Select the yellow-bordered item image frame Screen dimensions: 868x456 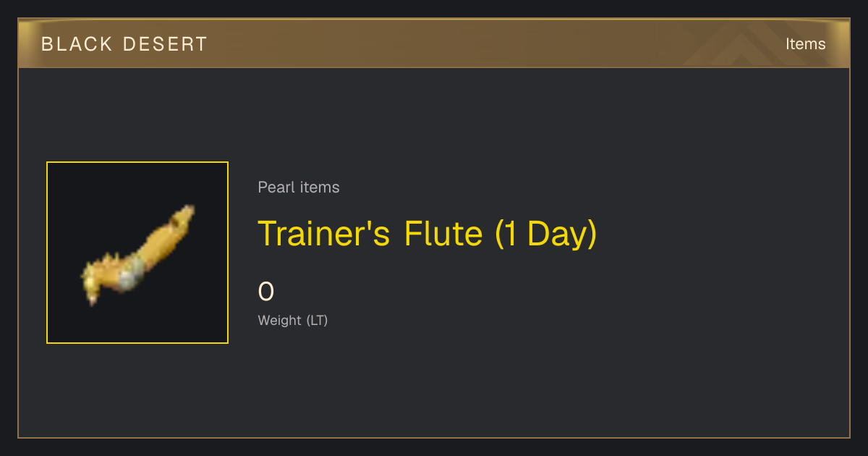[x=137, y=253]
